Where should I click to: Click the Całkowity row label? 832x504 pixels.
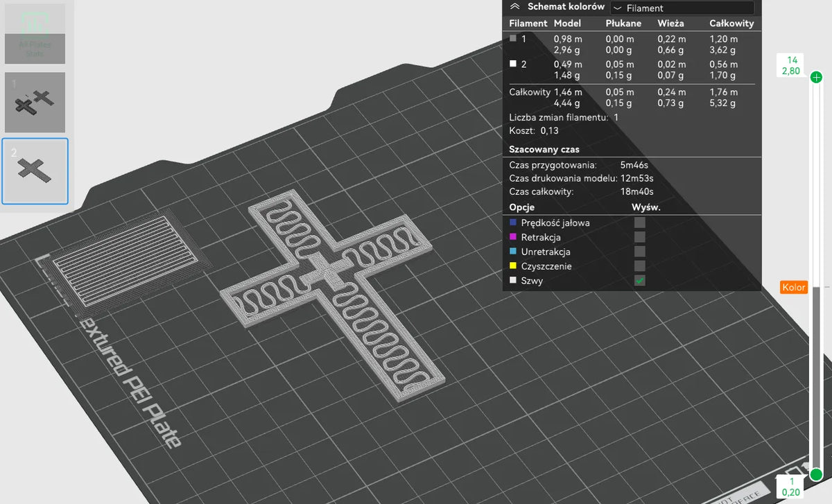[530, 92]
